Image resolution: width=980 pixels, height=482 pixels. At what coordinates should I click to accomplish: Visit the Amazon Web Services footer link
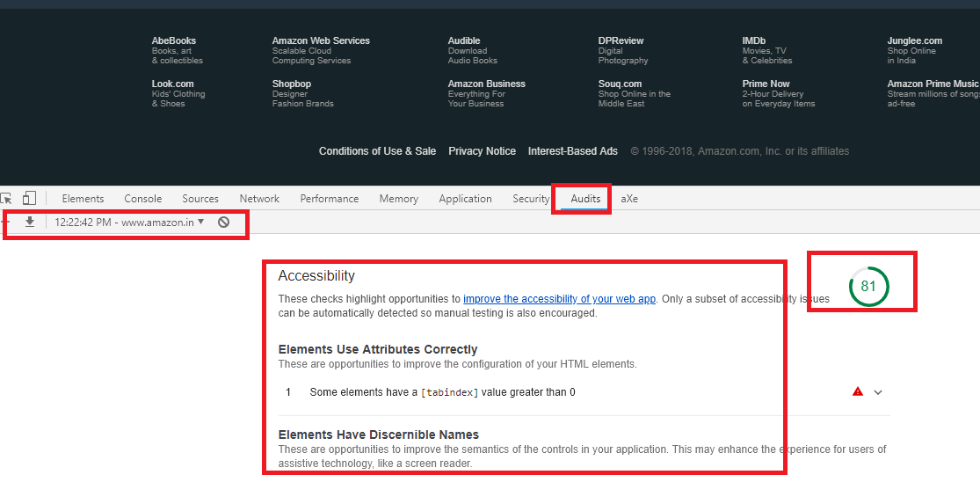tap(321, 40)
